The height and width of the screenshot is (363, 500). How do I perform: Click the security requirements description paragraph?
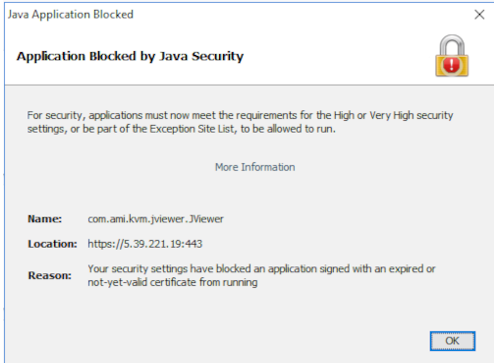pyautogui.click(x=240, y=122)
